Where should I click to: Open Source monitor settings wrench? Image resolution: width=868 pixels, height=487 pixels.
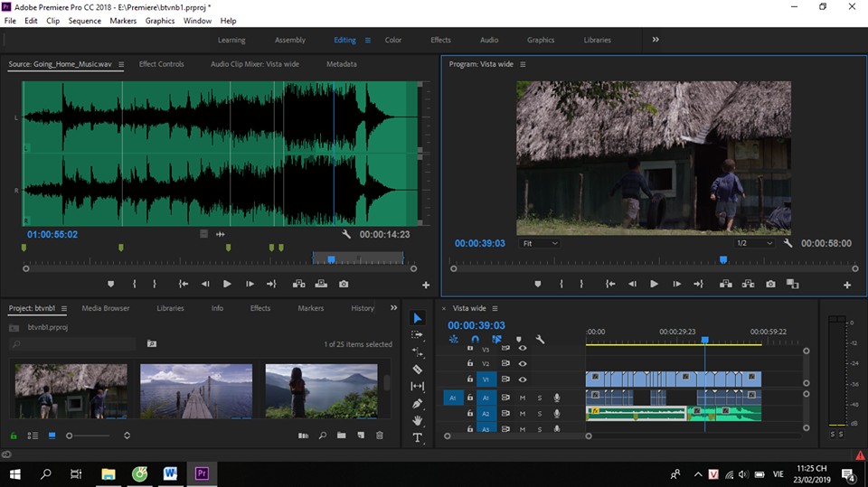[346, 234]
